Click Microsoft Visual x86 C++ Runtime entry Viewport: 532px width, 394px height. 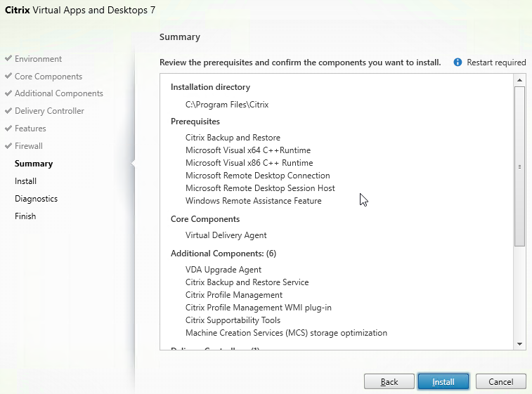click(249, 163)
